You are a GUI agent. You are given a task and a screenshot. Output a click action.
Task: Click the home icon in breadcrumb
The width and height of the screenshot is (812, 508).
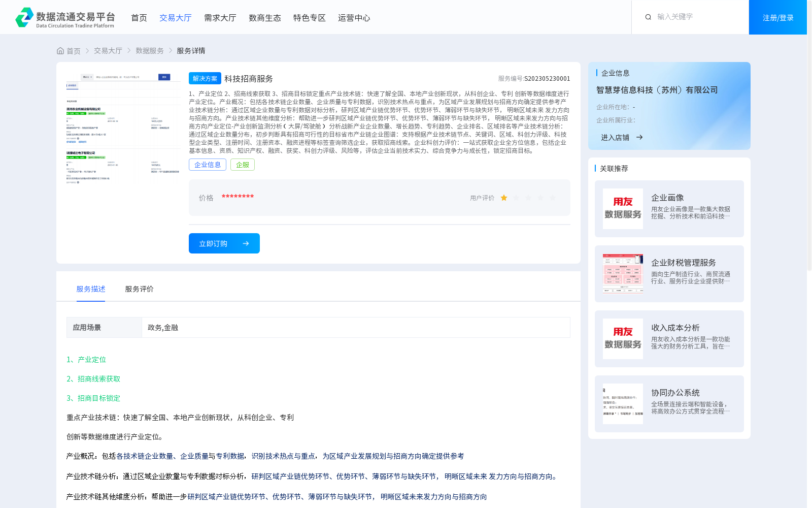[x=60, y=51]
